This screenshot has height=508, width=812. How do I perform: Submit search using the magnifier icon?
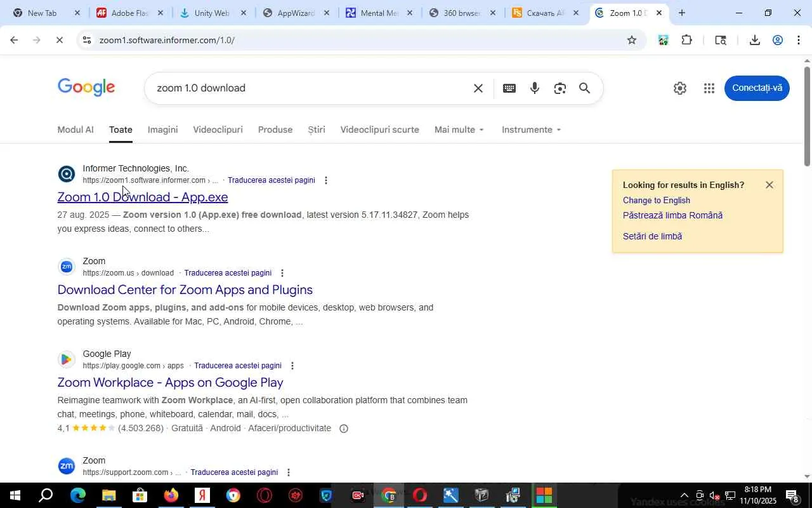[585, 88]
